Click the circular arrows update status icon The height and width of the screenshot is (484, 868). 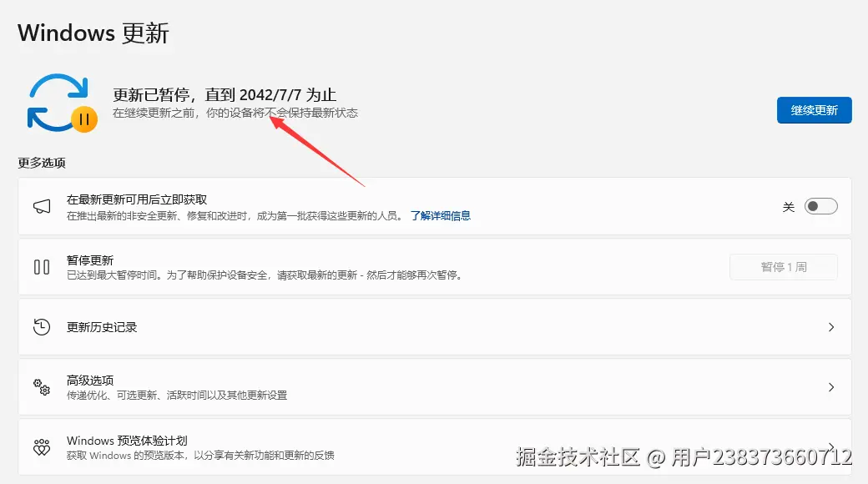pyautogui.click(x=57, y=100)
